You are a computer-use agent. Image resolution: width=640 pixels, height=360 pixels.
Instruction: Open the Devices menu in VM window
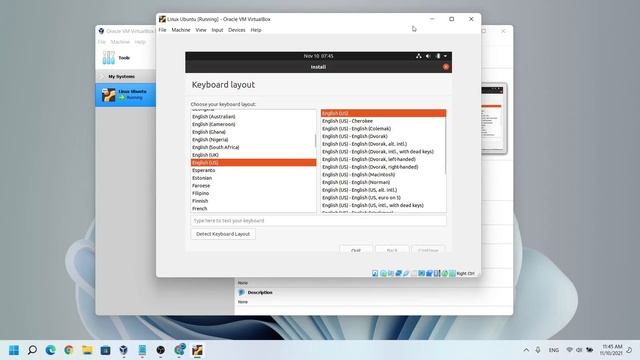click(x=237, y=30)
